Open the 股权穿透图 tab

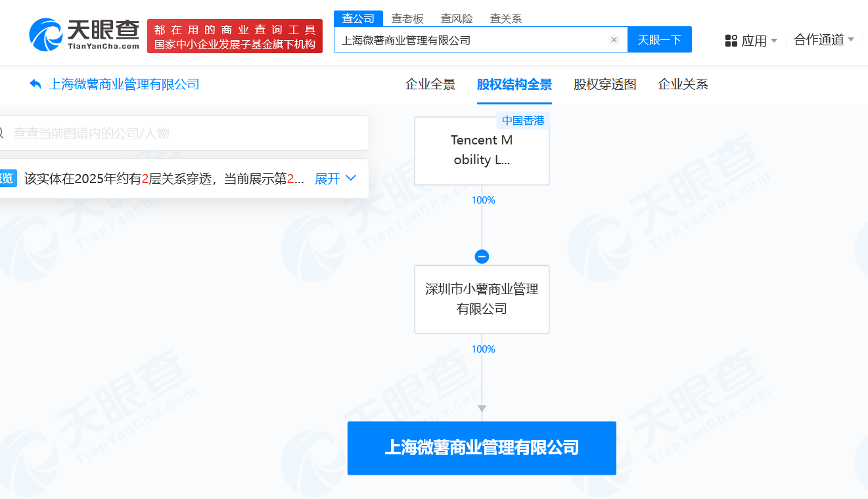(605, 84)
